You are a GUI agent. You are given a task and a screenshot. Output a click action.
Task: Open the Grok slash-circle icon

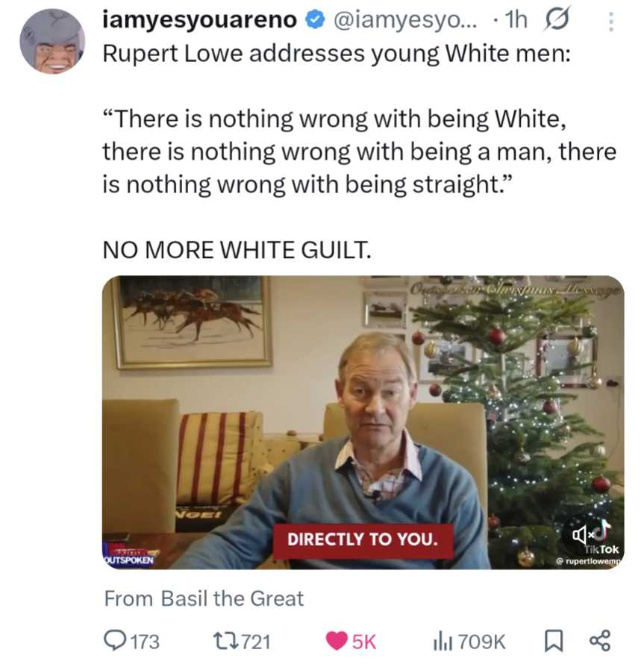[555, 20]
